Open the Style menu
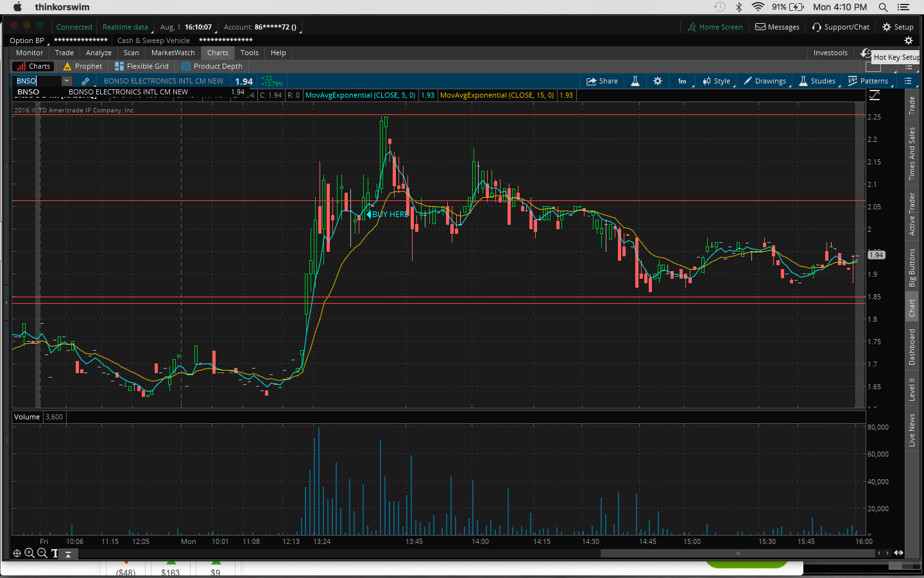 (x=717, y=81)
